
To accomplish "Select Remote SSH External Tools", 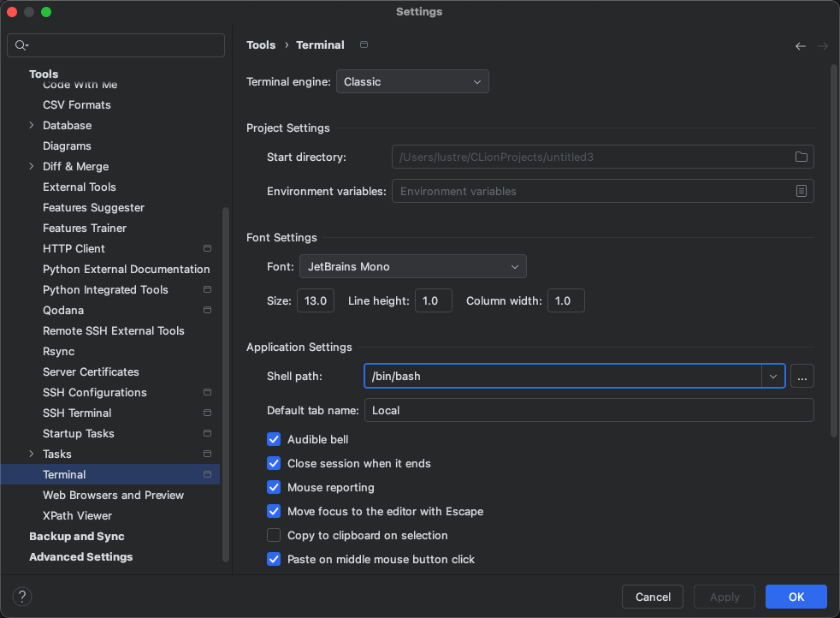I will pos(114,330).
